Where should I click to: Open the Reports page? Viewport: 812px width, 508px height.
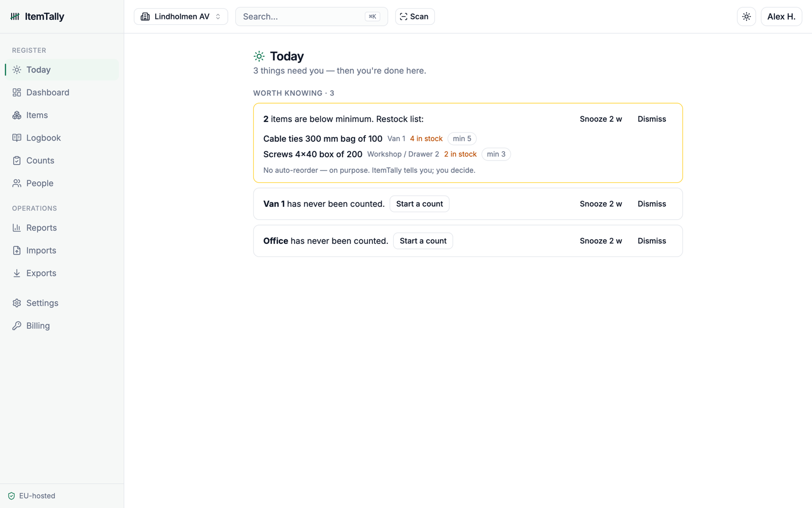tap(62, 228)
